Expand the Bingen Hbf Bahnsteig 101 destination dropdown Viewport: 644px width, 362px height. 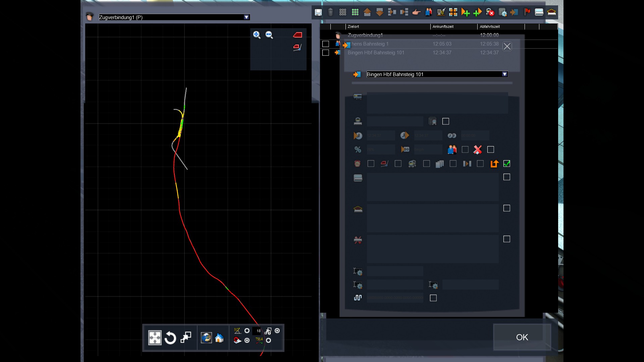(x=504, y=74)
